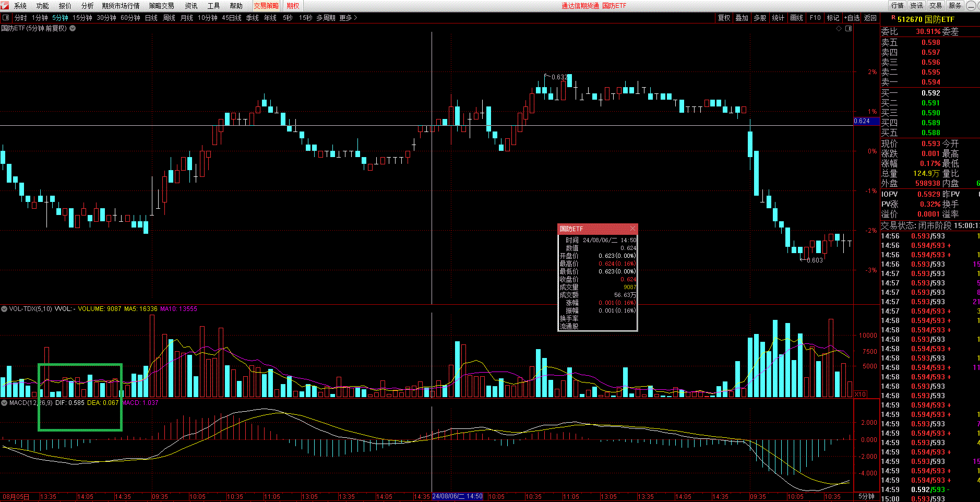Click the 统计 statistics button
The height and width of the screenshot is (502, 980).
(x=778, y=18)
